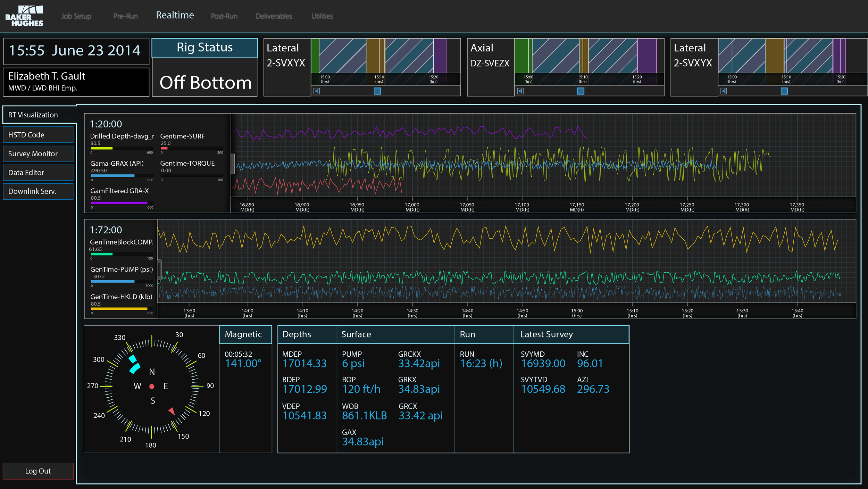
Task: Click back arrow on Axial DZ-SVEZX timeline
Action: (x=520, y=91)
